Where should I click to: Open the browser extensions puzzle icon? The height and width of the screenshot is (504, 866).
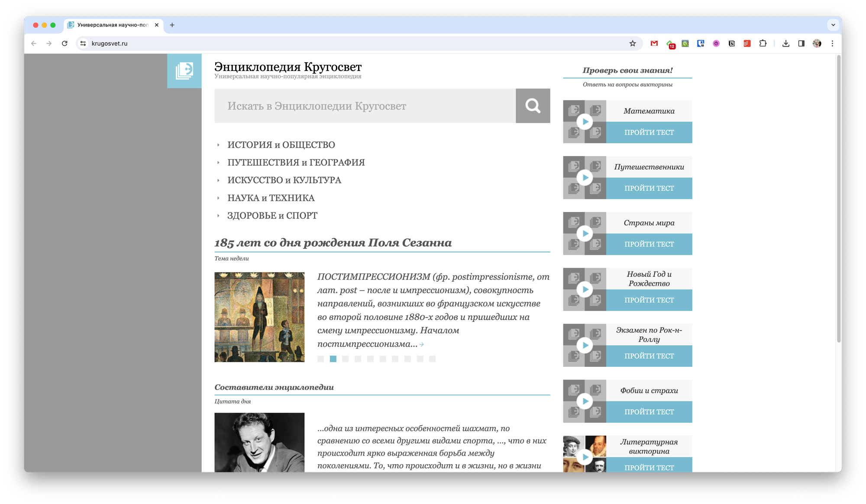click(763, 43)
